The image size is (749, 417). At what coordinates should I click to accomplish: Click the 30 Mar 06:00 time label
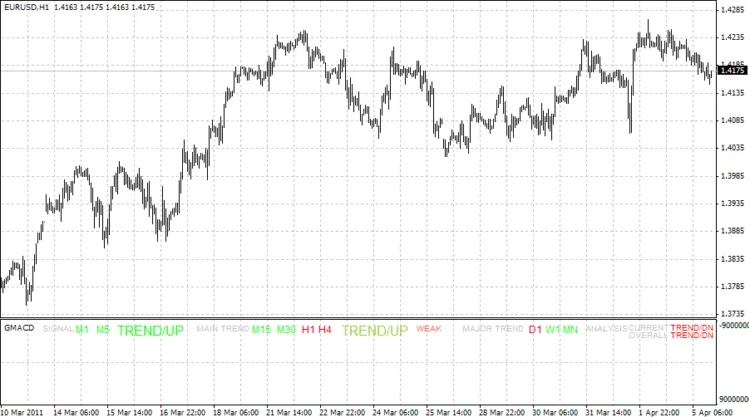[555, 412]
